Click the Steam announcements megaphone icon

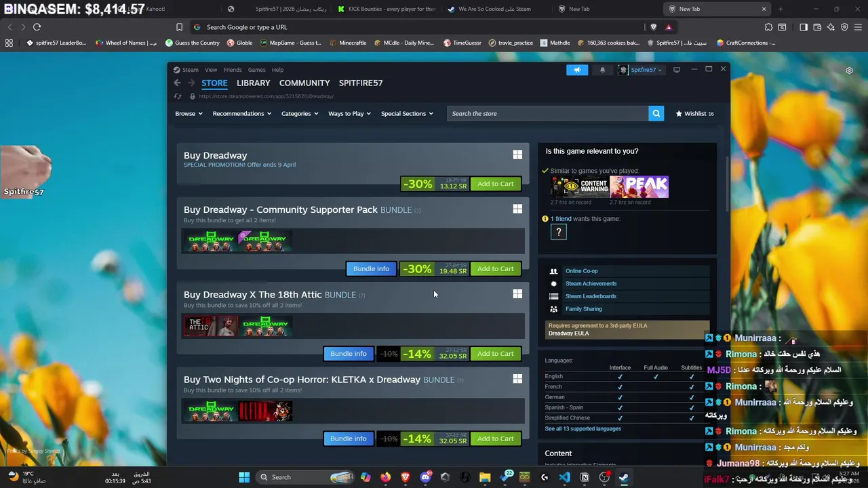[x=577, y=70]
